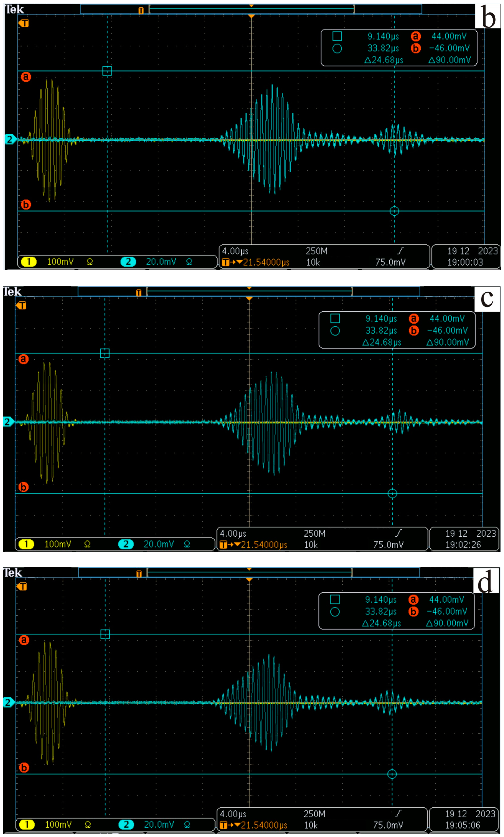Click the square cursor handle on the waveform in panel b
The image size is (504, 837).
107,71
